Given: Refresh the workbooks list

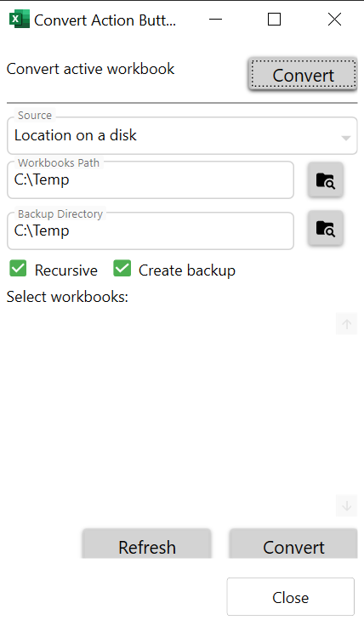Looking at the screenshot, I should click(x=147, y=543).
